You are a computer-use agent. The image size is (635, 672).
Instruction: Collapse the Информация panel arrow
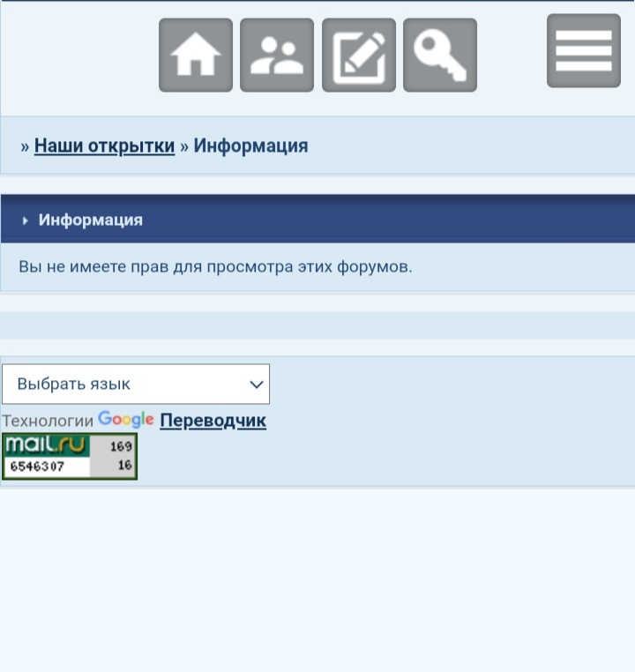click(x=26, y=220)
